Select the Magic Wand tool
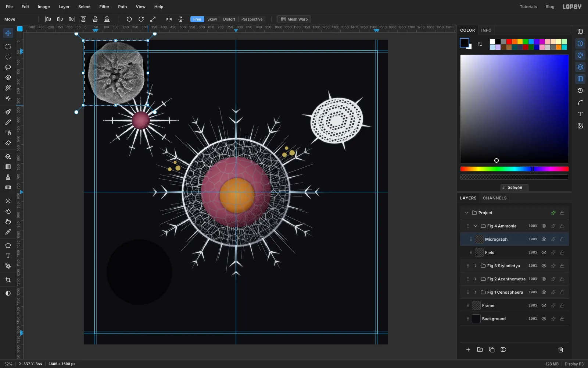This screenshot has height=368, width=588. (x=8, y=88)
